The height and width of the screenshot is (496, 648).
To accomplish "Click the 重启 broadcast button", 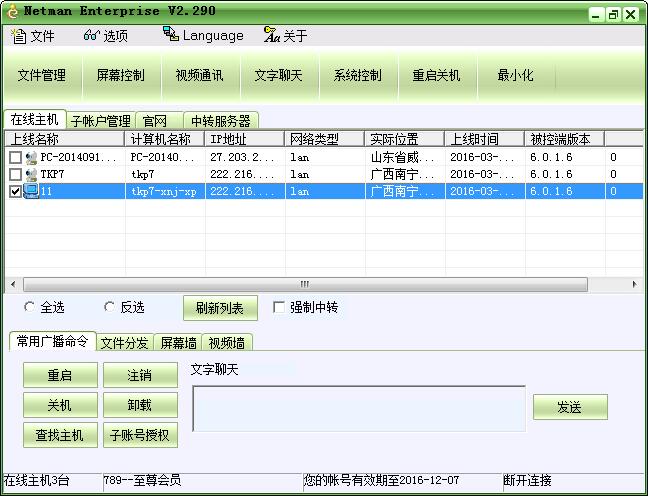I will tap(60, 375).
